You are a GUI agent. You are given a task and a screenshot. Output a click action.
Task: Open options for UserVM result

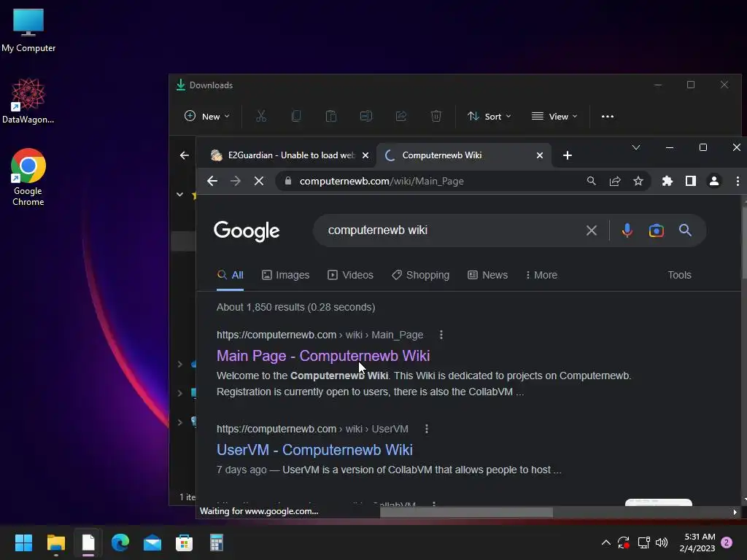pyautogui.click(x=426, y=429)
